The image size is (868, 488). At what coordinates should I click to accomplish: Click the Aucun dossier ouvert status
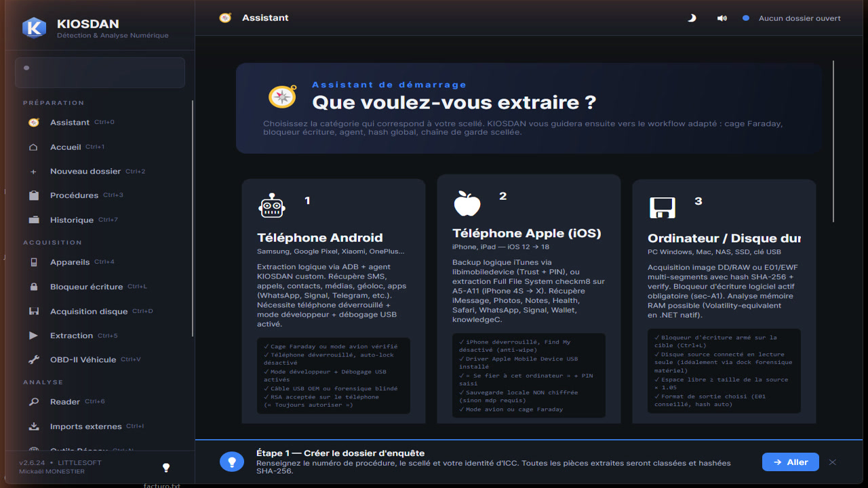[x=800, y=18]
